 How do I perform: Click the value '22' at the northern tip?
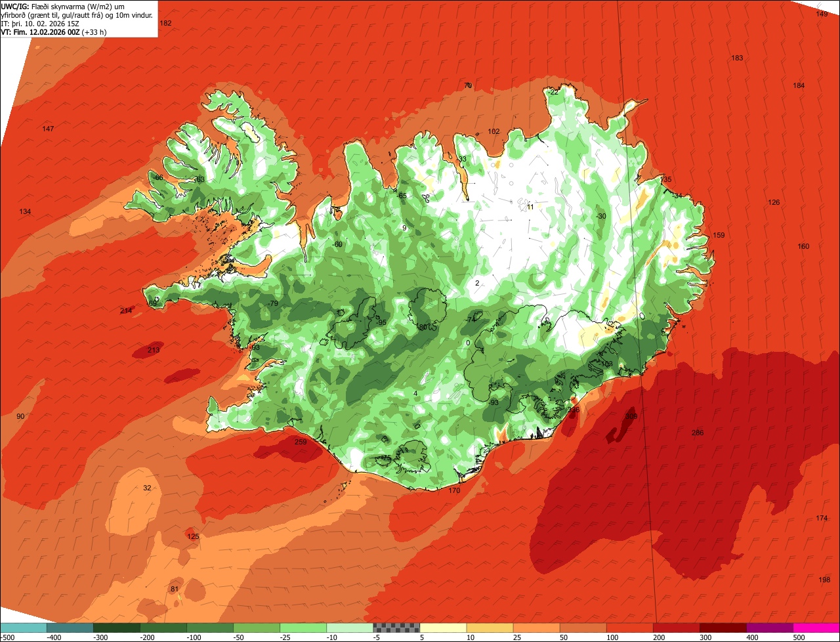[x=554, y=93]
